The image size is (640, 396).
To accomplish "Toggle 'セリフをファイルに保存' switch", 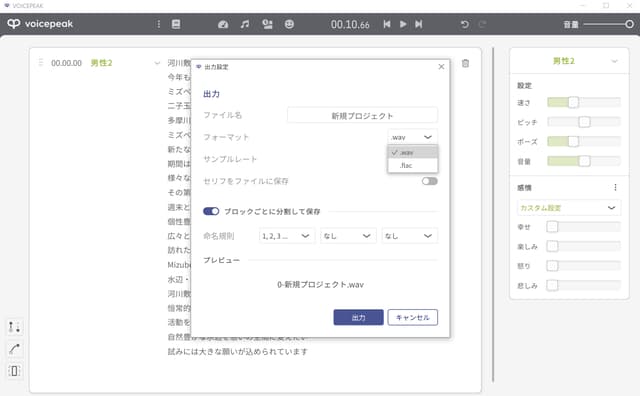I will [429, 181].
